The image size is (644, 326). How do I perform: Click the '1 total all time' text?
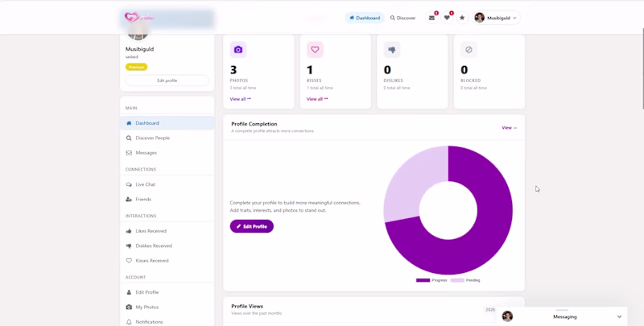coord(320,88)
